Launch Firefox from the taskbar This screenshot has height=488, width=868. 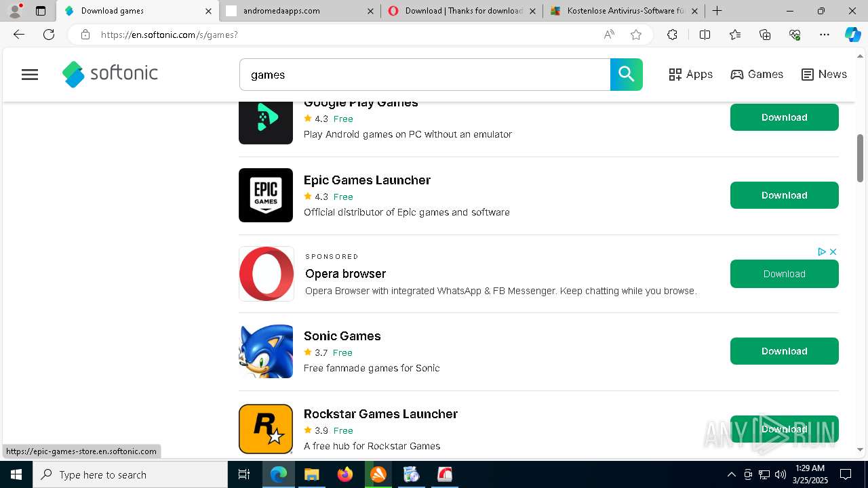click(344, 474)
